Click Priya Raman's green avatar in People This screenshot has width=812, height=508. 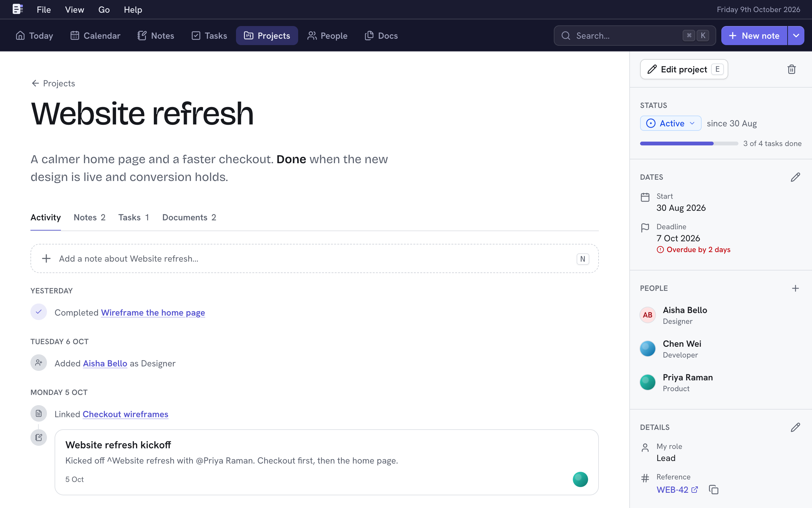click(648, 382)
